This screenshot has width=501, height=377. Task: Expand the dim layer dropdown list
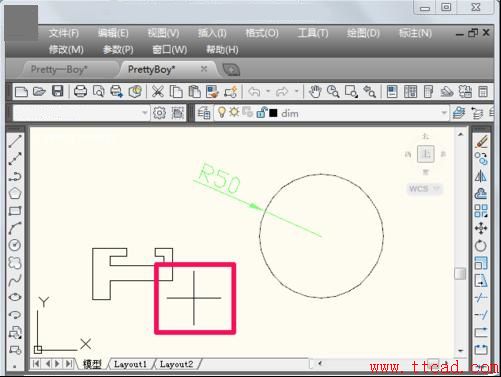[x=444, y=113]
